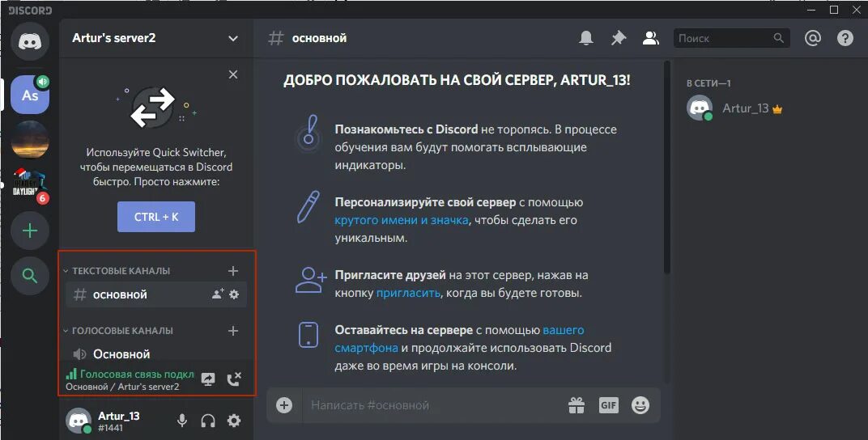Open Discord home via logo icon
This screenshot has width=868, height=440.
(x=30, y=42)
